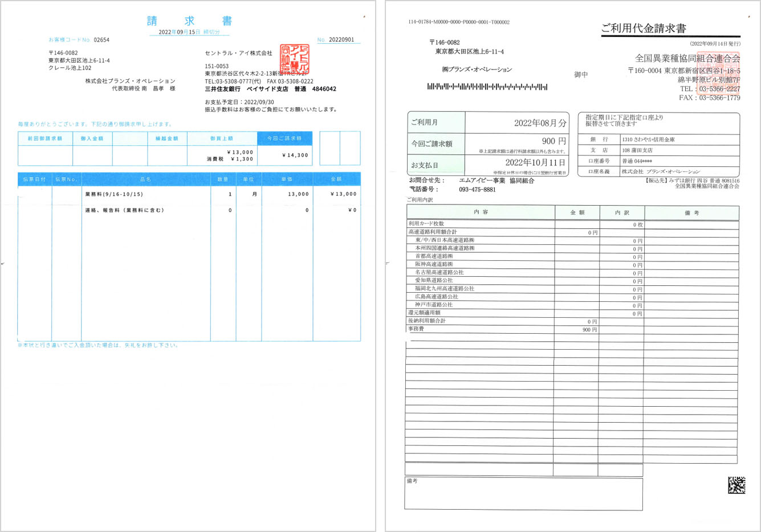The height and width of the screenshot is (532, 761).
Task: Select the item row 業務料(9/16-10/15)
Action: coord(114,194)
